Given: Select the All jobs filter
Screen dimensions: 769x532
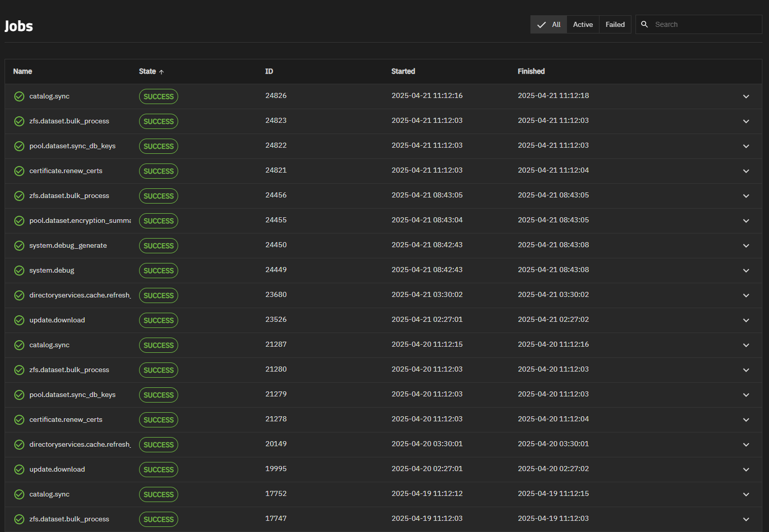Looking at the screenshot, I should coord(549,24).
